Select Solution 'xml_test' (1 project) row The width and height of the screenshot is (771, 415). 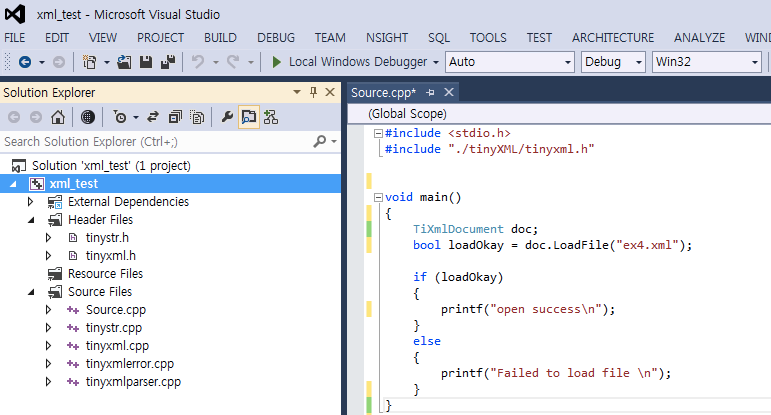pos(111,166)
